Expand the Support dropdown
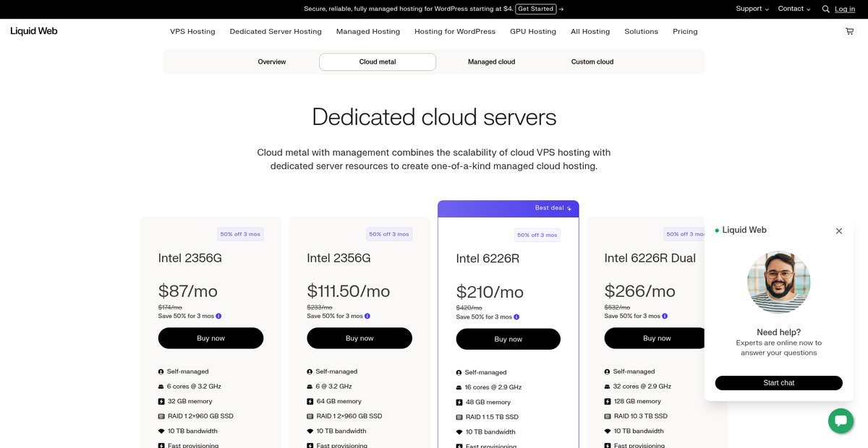The width and height of the screenshot is (868, 448). tap(752, 9)
